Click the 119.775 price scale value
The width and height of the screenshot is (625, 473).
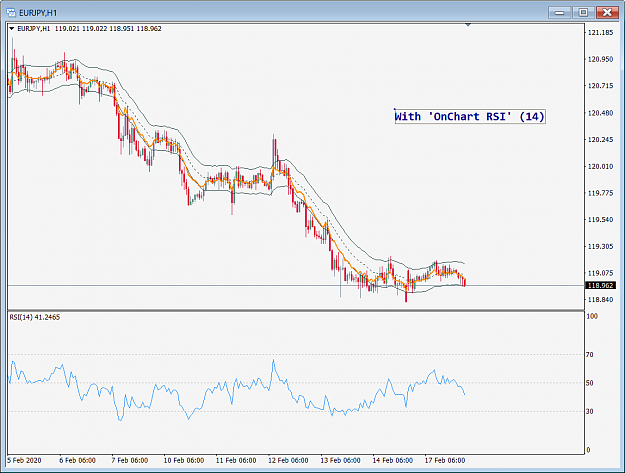coord(601,193)
